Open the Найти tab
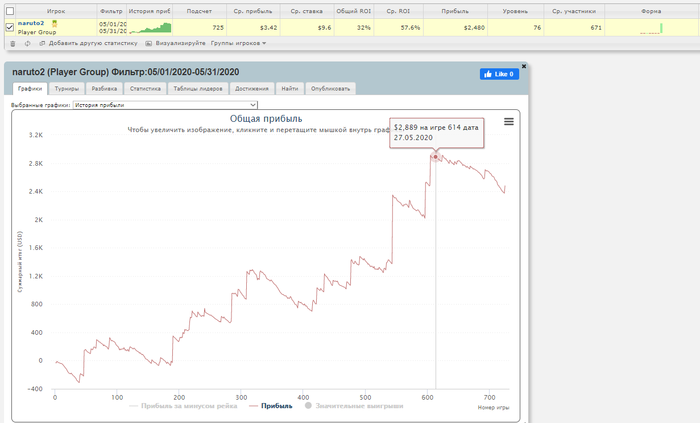The width and height of the screenshot is (700, 423). (x=290, y=88)
